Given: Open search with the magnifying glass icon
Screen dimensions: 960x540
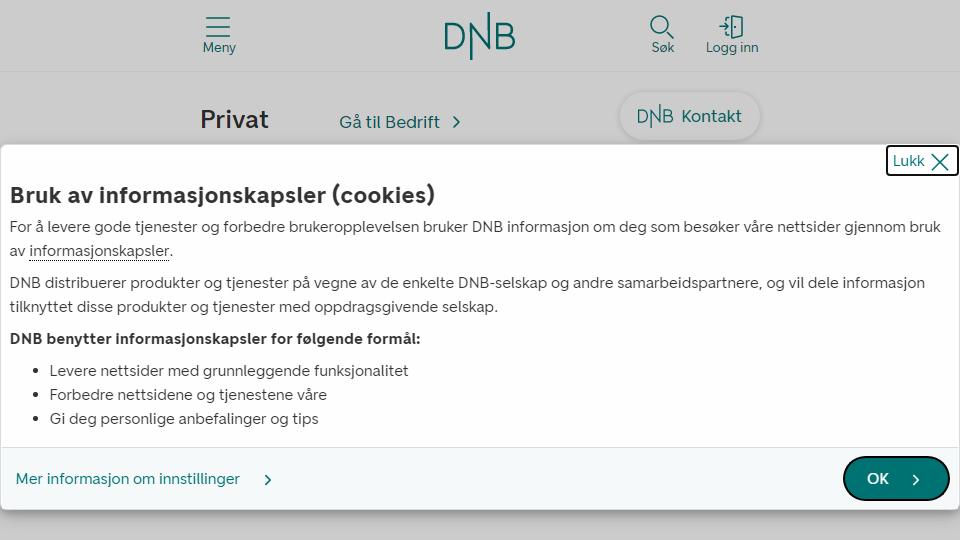Looking at the screenshot, I should click(661, 27).
